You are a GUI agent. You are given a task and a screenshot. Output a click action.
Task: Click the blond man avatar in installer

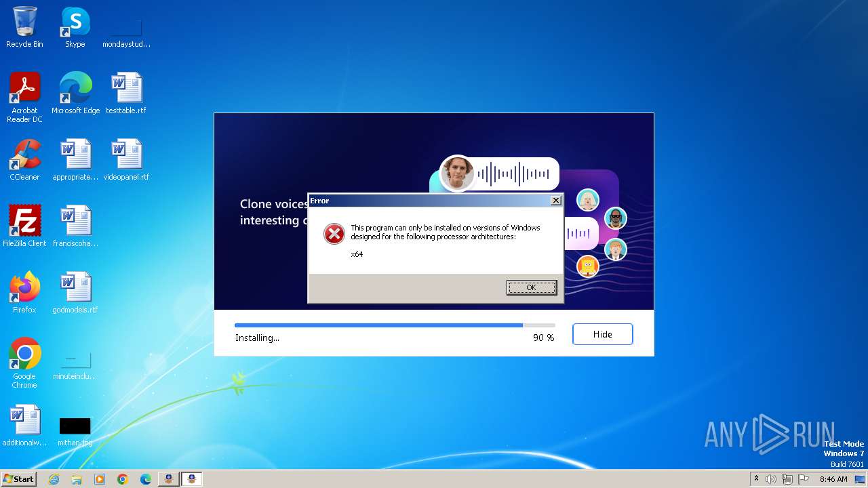pyautogui.click(x=616, y=250)
